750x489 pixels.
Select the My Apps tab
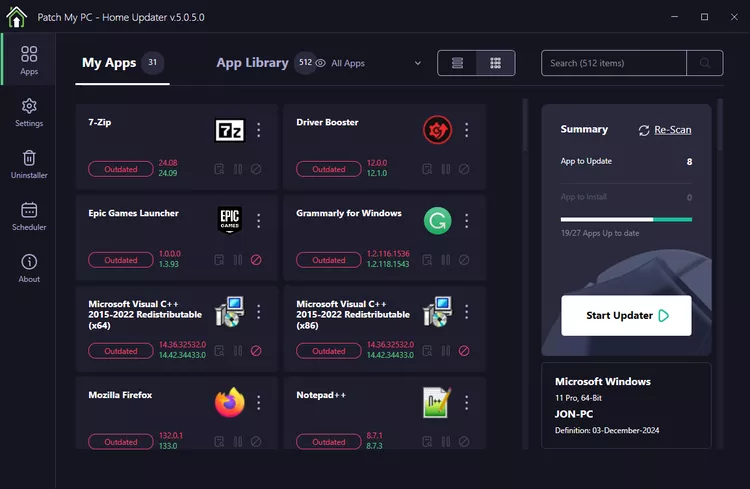108,63
